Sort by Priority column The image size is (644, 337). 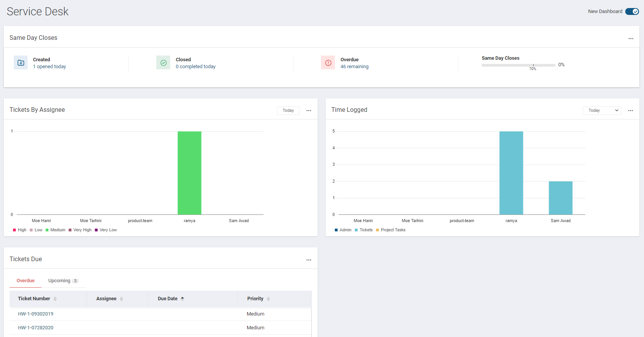click(x=259, y=299)
